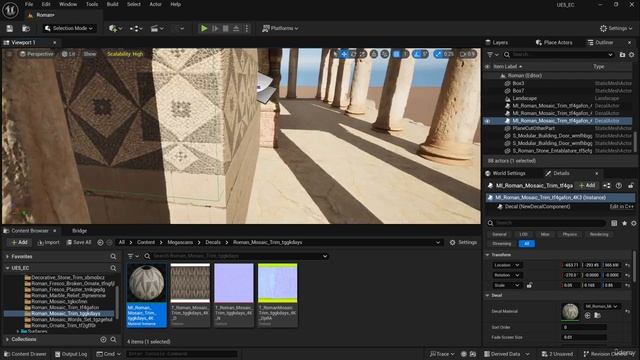Select Landscape actor in the Outliner

tap(524, 98)
